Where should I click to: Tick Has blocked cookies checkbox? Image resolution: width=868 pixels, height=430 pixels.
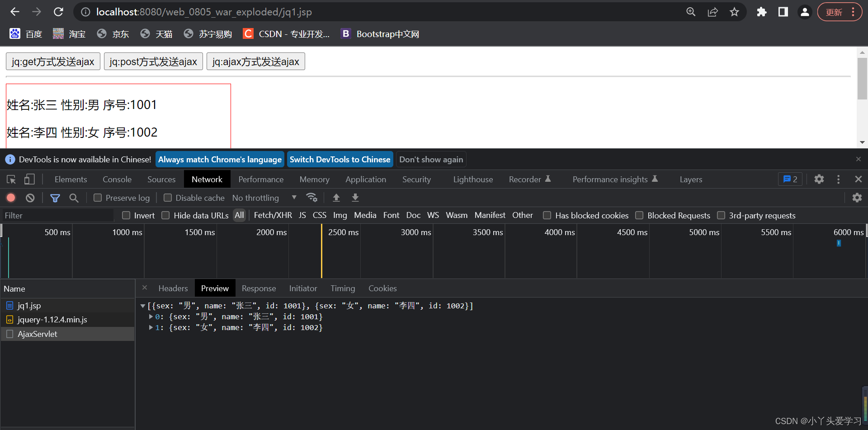point(547,215)
